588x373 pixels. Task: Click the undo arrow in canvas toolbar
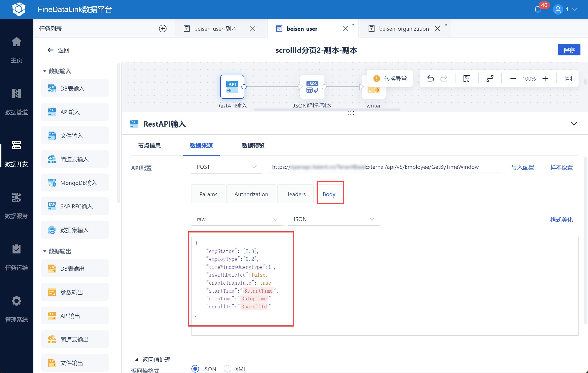pos(431,79)
